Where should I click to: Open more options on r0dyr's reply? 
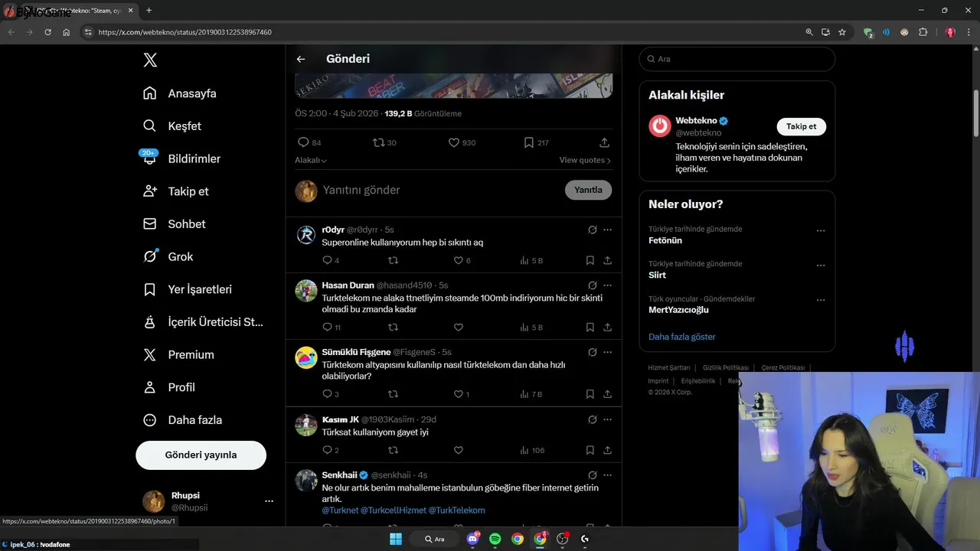[x=607, y=230]
